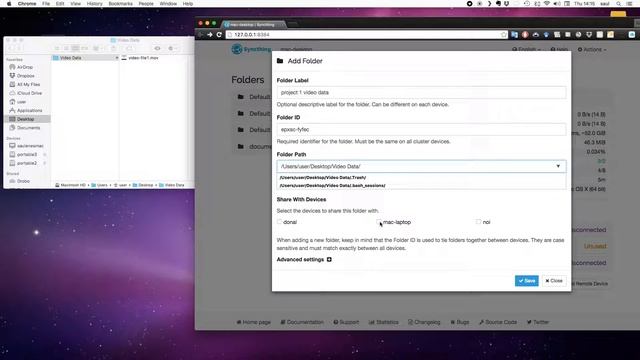Select portable3 device in Finder sidebar
The height and width of the screenshot is (360, 640).
27,154
